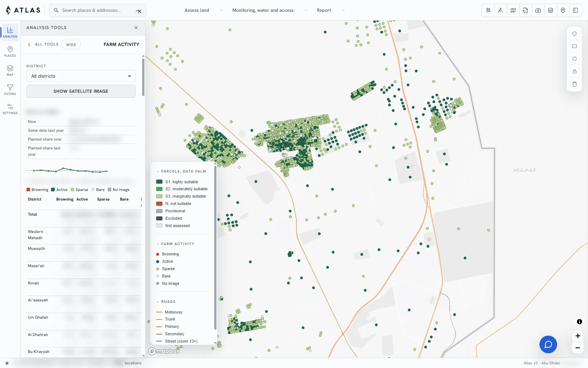588x368 pixels.
Task: Take a map snapshot with camera icon
Action: pos(538,10)
